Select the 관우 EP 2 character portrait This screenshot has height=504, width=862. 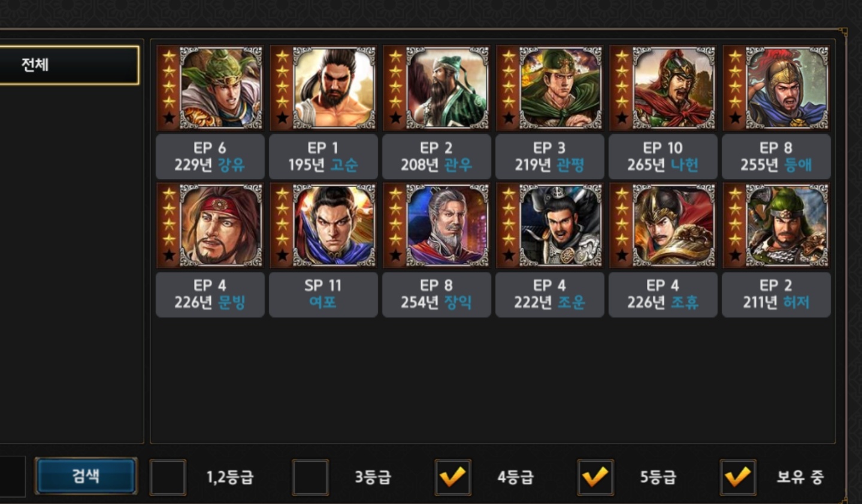436,88
